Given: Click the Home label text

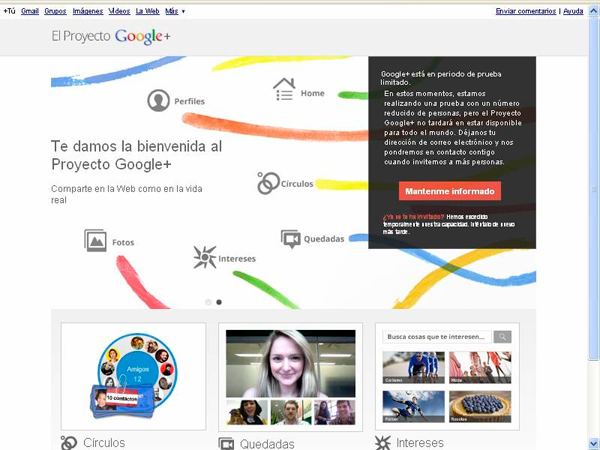Looking at the screenshot, I should coord(313,93).
